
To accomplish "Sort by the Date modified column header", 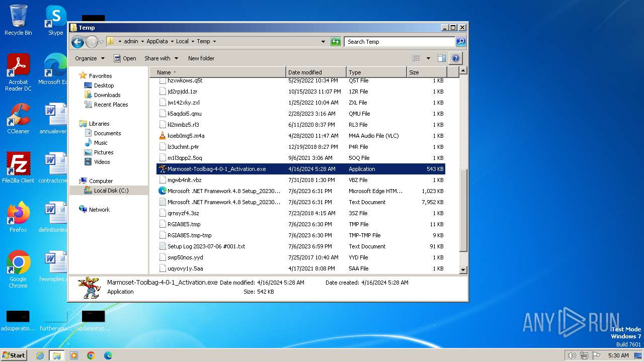I will click(316, 72).
